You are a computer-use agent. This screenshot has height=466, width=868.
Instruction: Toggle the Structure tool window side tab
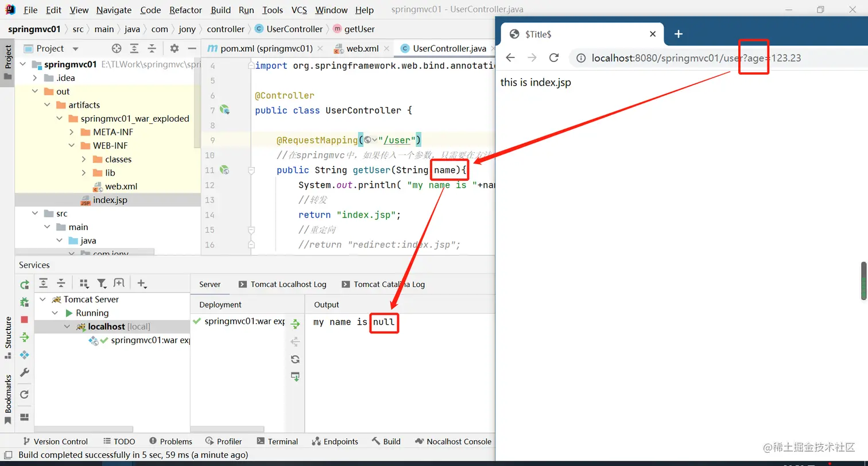click(x=7, y=337)
